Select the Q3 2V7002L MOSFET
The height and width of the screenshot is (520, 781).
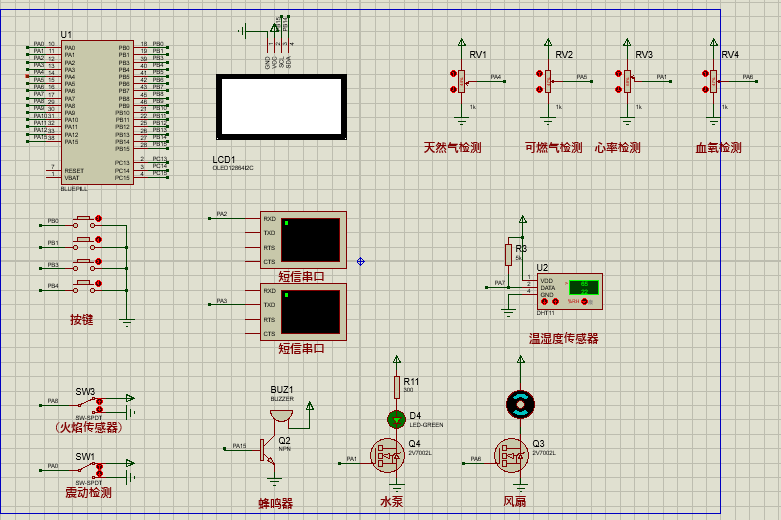pos(512,456)
